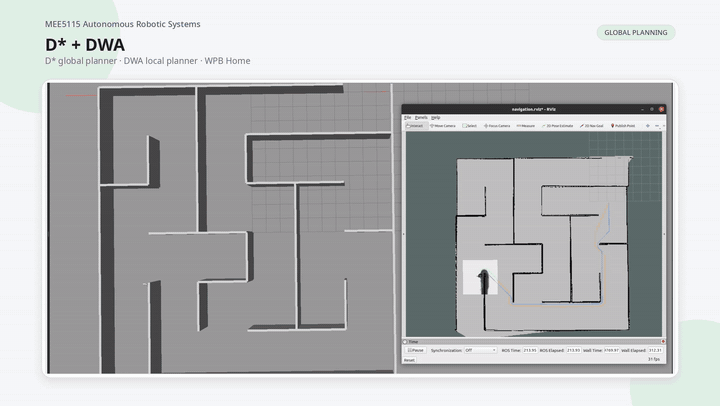
Task: Activate the Move Camera tool
Action: tap(443, 126)
